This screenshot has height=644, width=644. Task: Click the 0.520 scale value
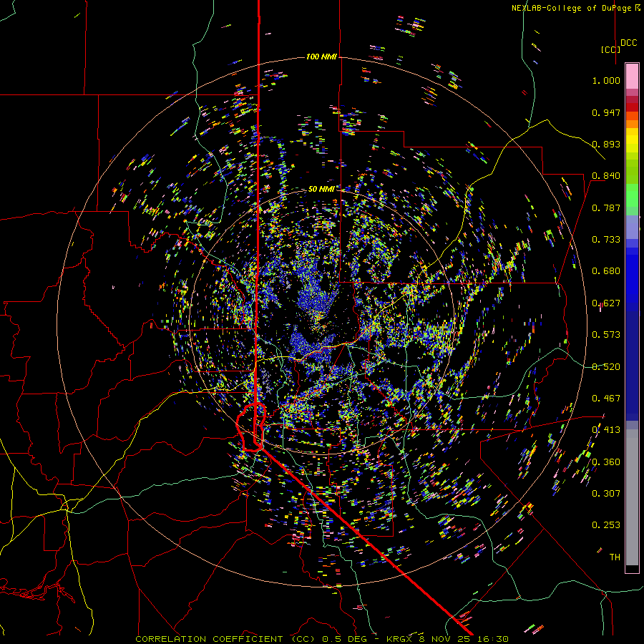click(606, 367)
